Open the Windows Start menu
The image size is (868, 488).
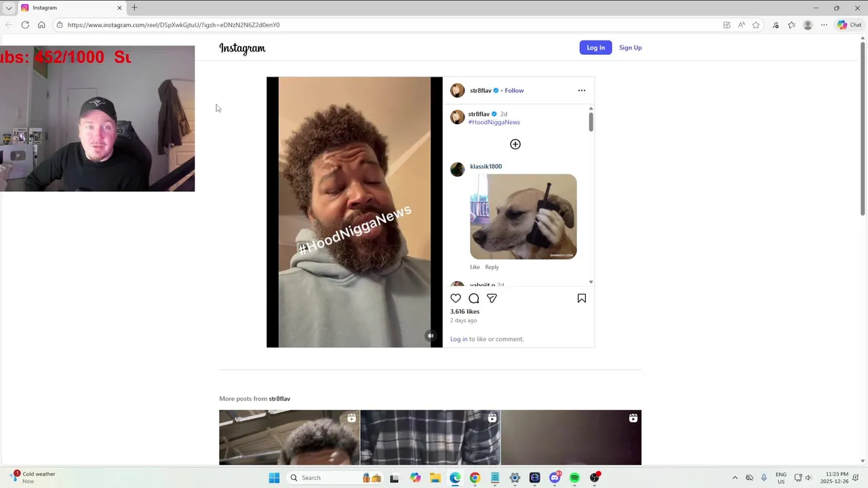[x=274, y=478]
